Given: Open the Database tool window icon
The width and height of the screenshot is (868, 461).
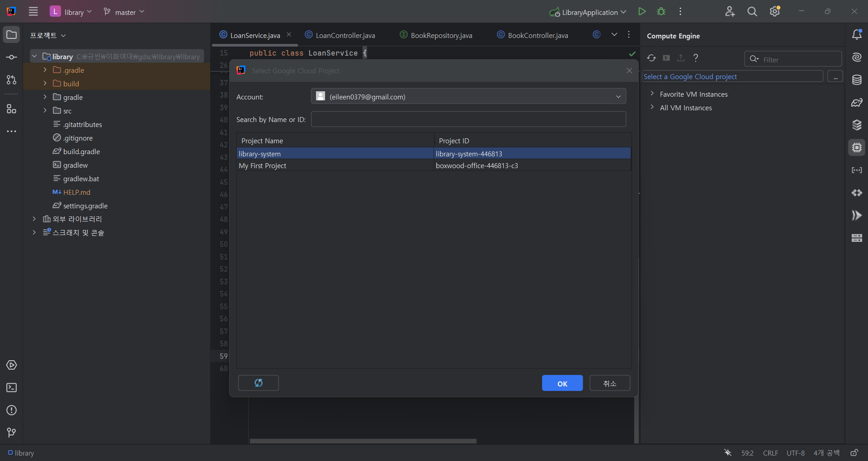Looking at the screenshot, I should pyautogui.click(x=857, y=80).
